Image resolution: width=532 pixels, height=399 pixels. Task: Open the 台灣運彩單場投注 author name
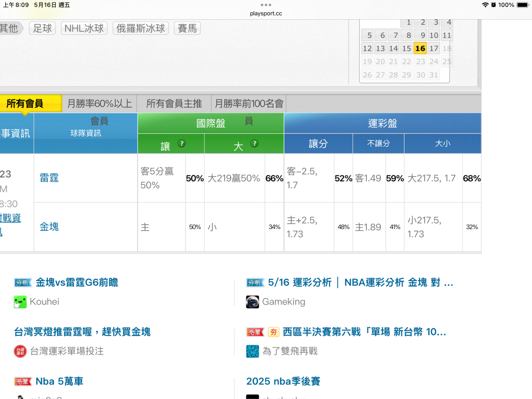67,351
